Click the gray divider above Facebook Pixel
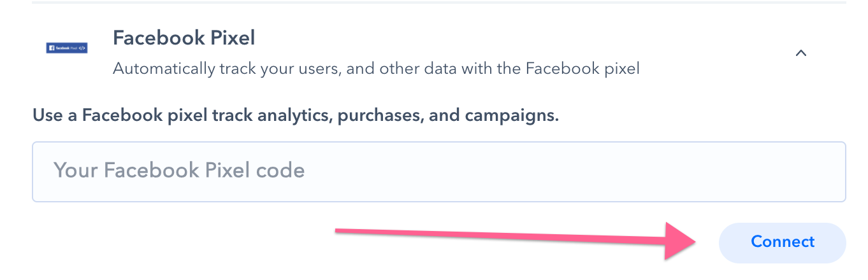The height and width of the screenshot is (280, 868). 438,3
